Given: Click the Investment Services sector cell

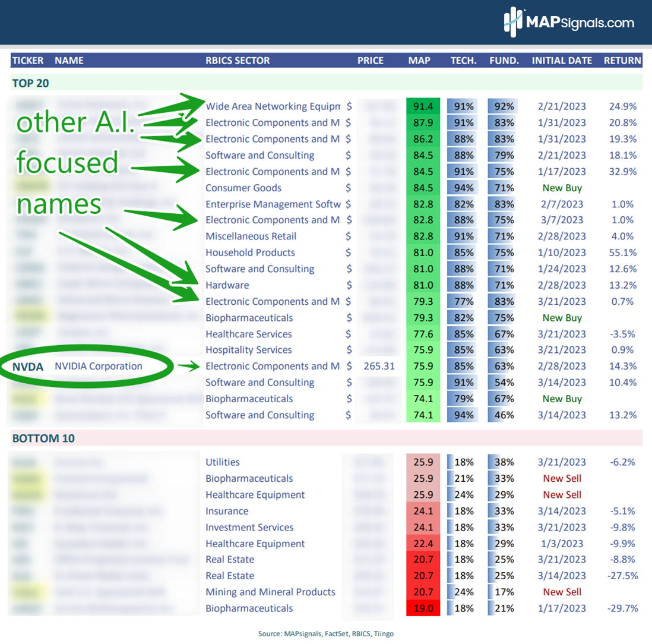Looking at the screenshot, I should (249, 528).
